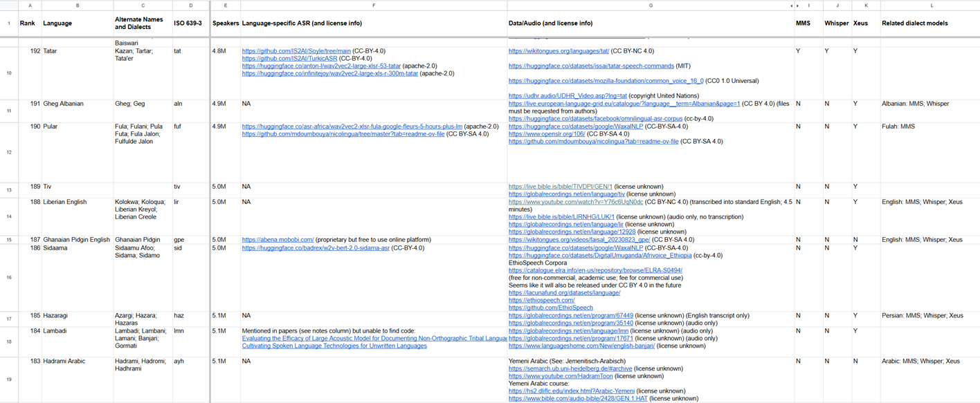Open YouTube watch link in Liberian English row

[576, 202]
